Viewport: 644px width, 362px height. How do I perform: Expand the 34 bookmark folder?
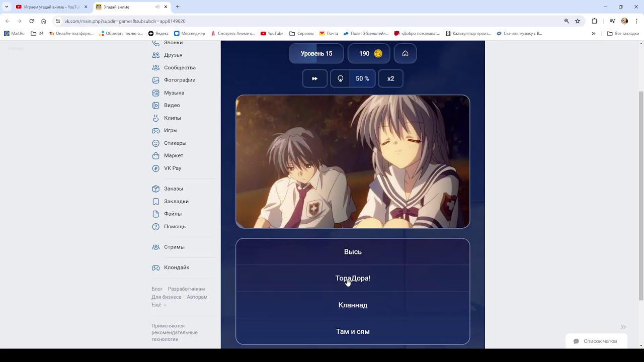pos(37,34)
